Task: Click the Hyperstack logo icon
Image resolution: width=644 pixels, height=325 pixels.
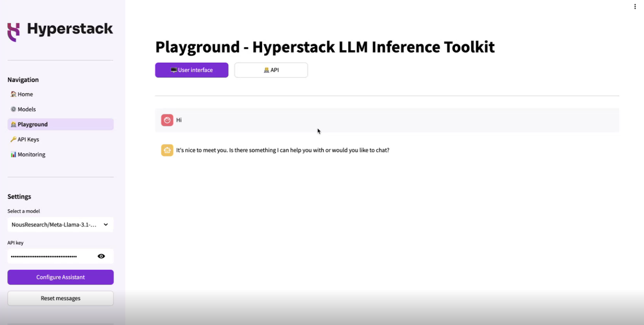Action: tap(14, 32)
